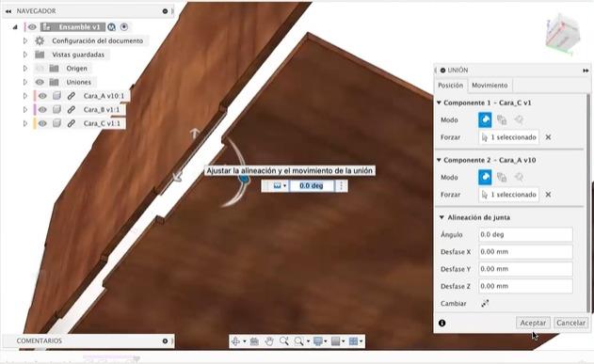Click Componente 2 '1 seleccionado' selector
Image resolution: width=594 pixels, height=364 pixels.
click(x=508, y=195)
